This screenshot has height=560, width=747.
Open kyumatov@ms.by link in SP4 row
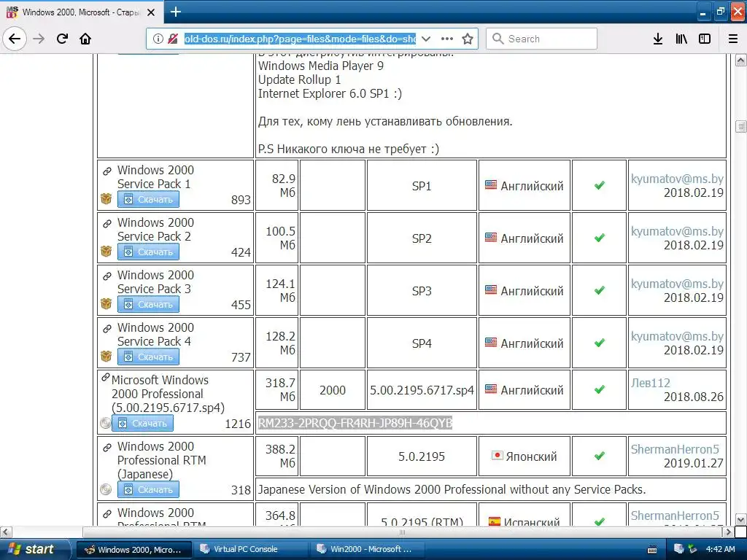click(677, 336)
